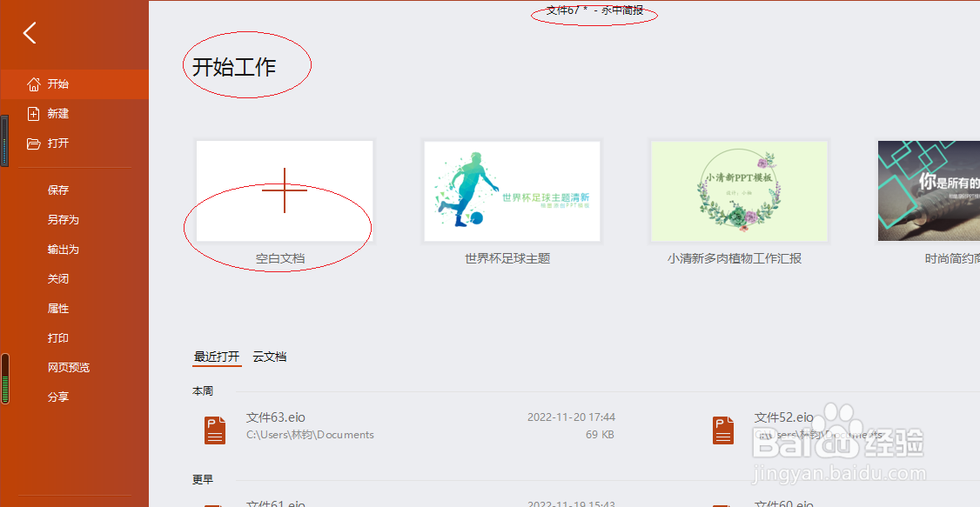Open 属性 from the sidebar
Screen dimensions: 980x507
pos(58,309)
